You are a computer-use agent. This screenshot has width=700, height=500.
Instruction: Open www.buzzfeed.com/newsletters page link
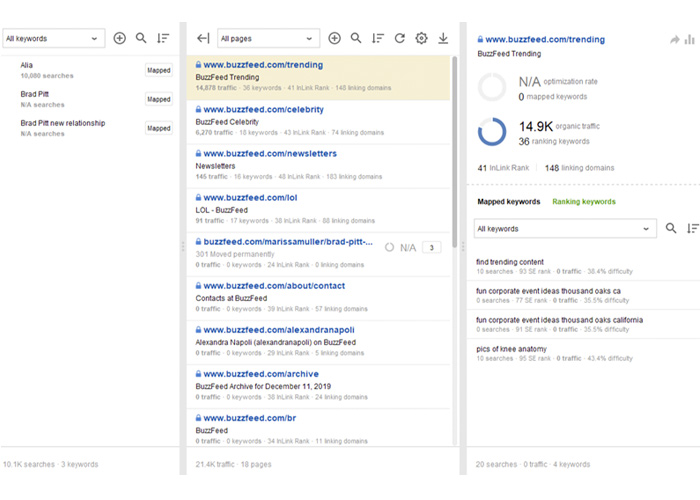(270, 154)
